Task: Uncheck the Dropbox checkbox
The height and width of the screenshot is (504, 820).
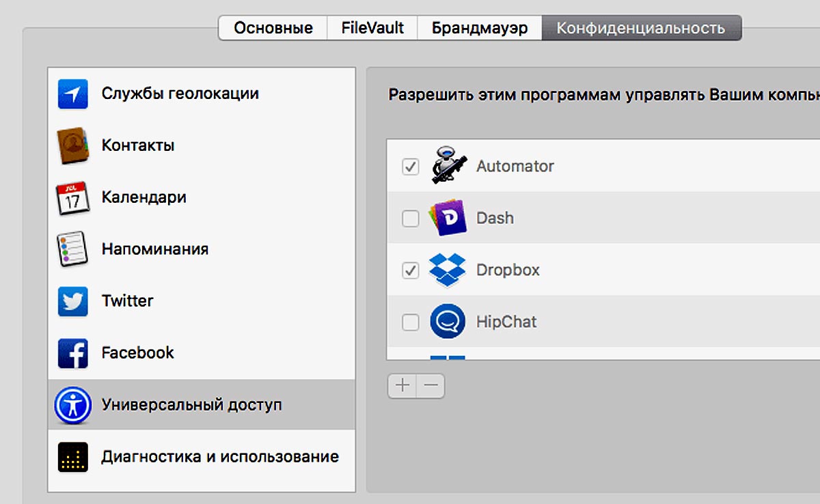Action: pyautogui.click(x=410, y=270)
